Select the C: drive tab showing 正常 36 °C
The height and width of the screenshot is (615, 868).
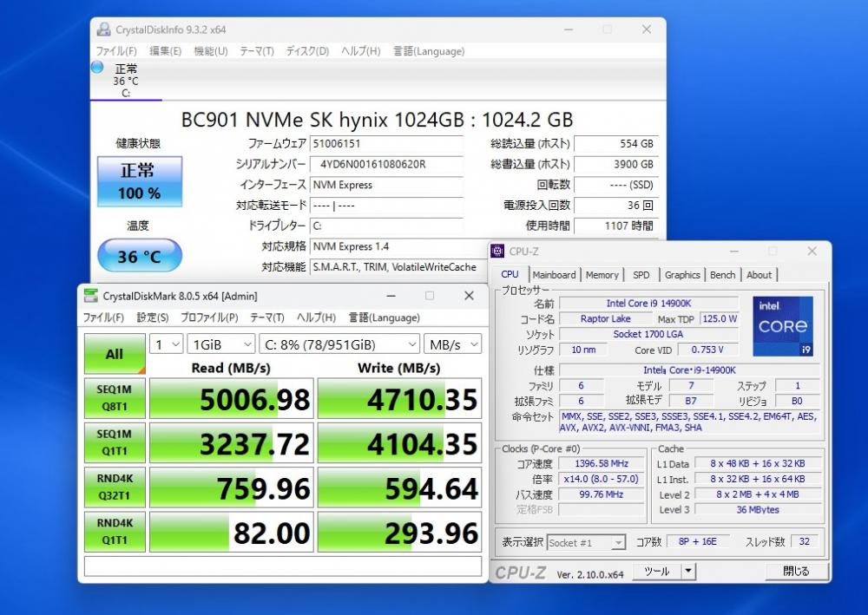[126, 81]
